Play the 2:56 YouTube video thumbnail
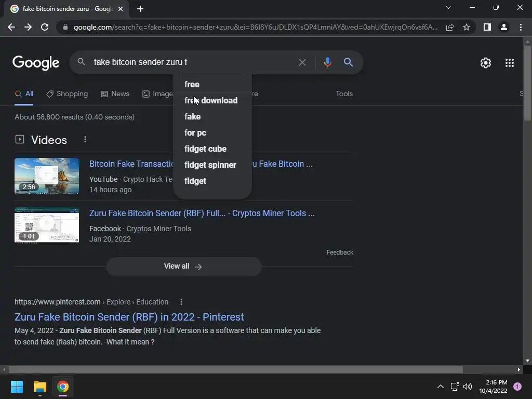This screenshot has width=532, height=399. click(47, 176)
